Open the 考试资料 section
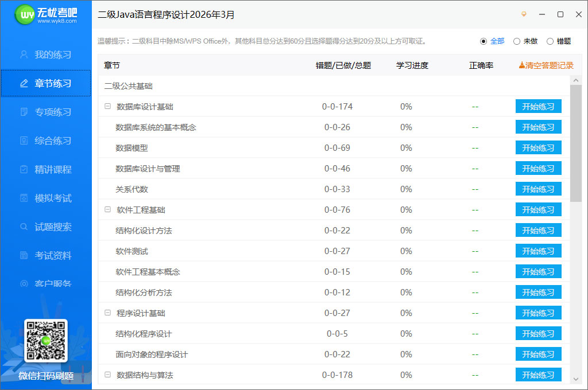This screenshot has width=588, height=390. pyautogui.click(x=46, y=255)
